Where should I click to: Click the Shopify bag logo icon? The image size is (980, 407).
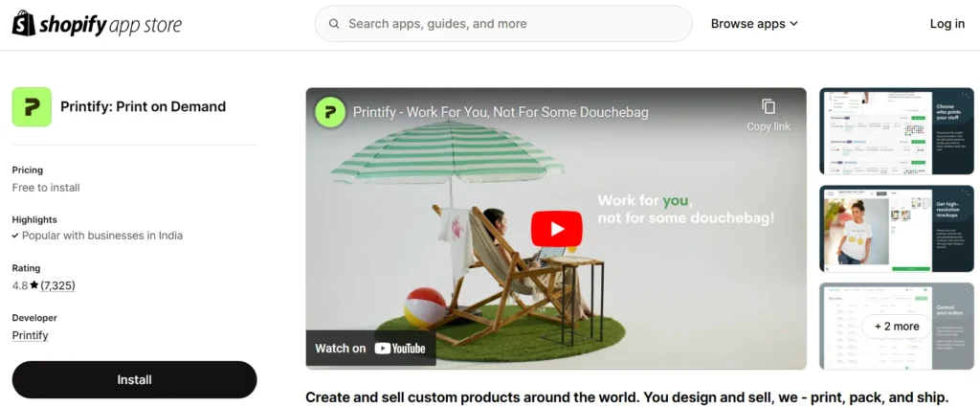coord(24,24)
